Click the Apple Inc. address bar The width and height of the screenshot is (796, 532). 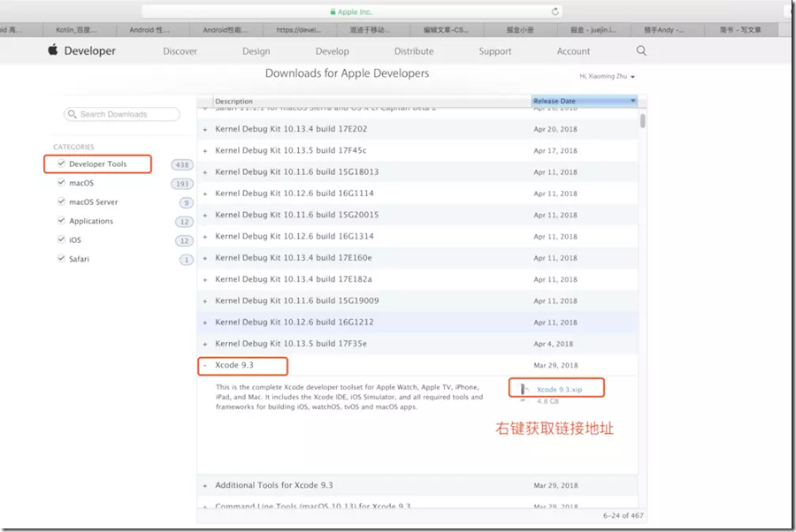pos(351,11)
